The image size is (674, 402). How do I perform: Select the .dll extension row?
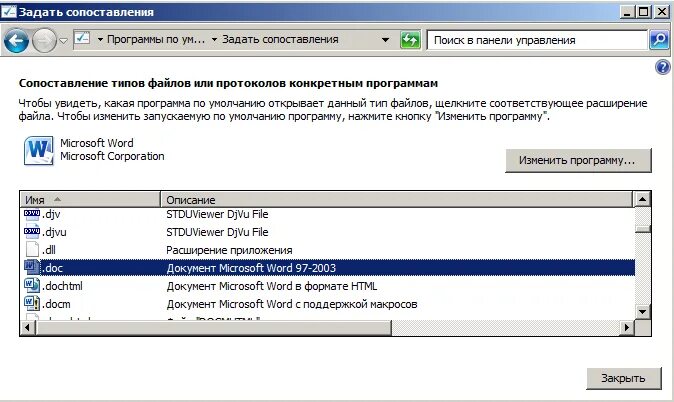coord(328,250)
